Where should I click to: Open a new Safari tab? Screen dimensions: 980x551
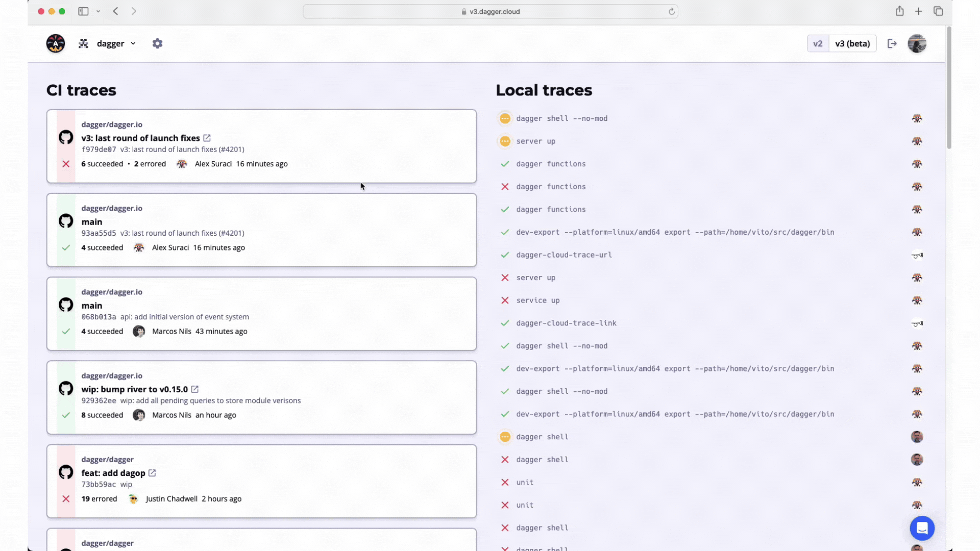pyautogui.click(x=918, y=11)
